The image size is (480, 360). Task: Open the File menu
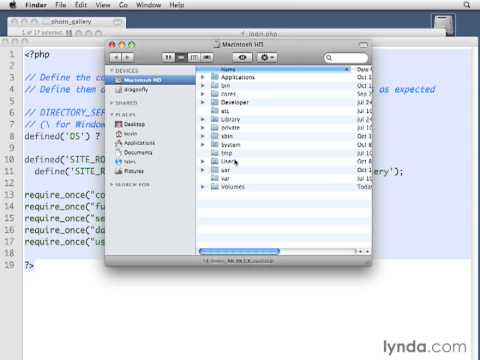point(61,5)
